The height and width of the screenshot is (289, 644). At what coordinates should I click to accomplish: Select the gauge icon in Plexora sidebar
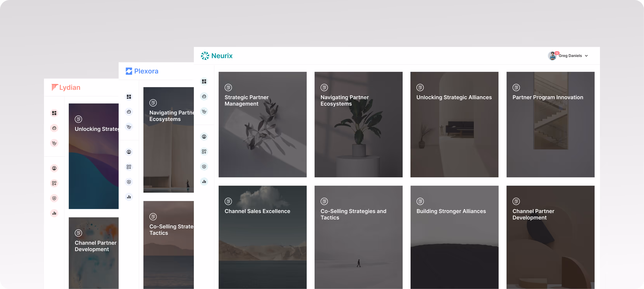pos(129,112)
